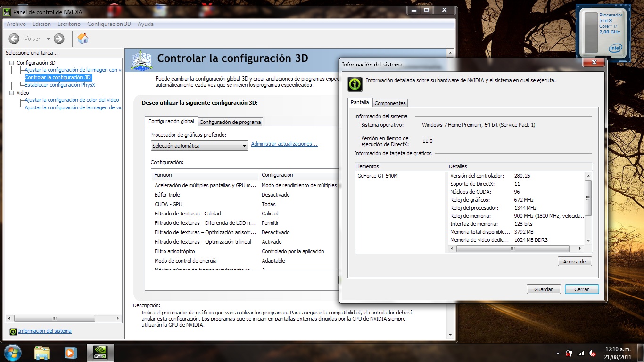Click the Back arrow icon in toolbar
The width and height of the screenshot is (644, 362).
click(14, 39)
